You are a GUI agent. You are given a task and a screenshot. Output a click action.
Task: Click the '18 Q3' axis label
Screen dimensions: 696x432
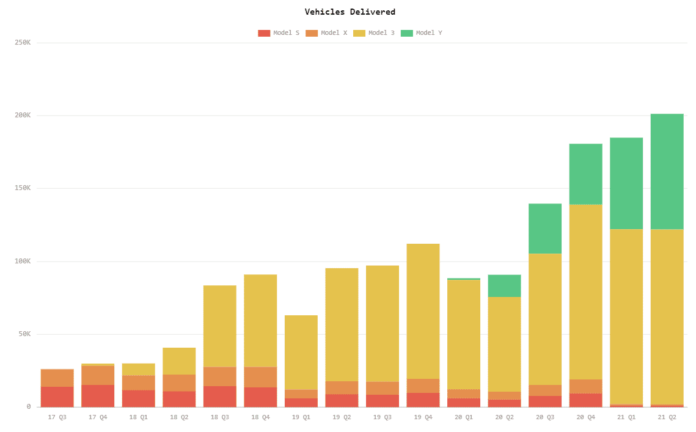tap(220, 417)
